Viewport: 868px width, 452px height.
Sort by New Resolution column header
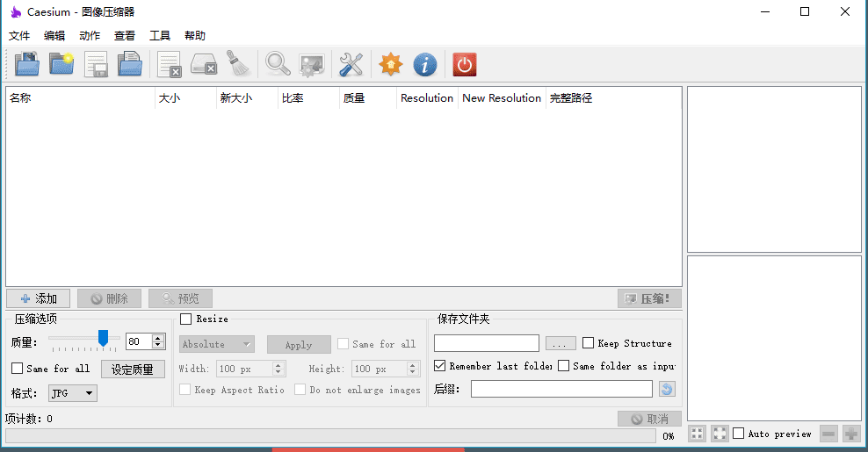[503, 98]
